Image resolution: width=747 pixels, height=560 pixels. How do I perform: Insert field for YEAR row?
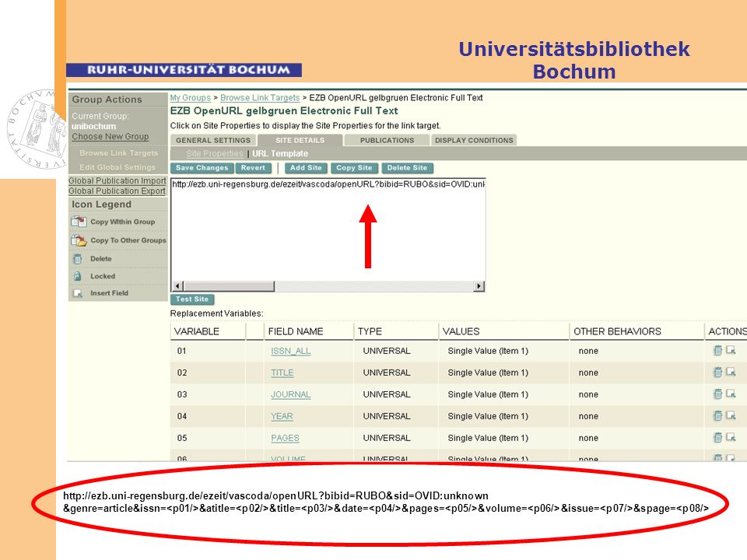tap(731, 416)
